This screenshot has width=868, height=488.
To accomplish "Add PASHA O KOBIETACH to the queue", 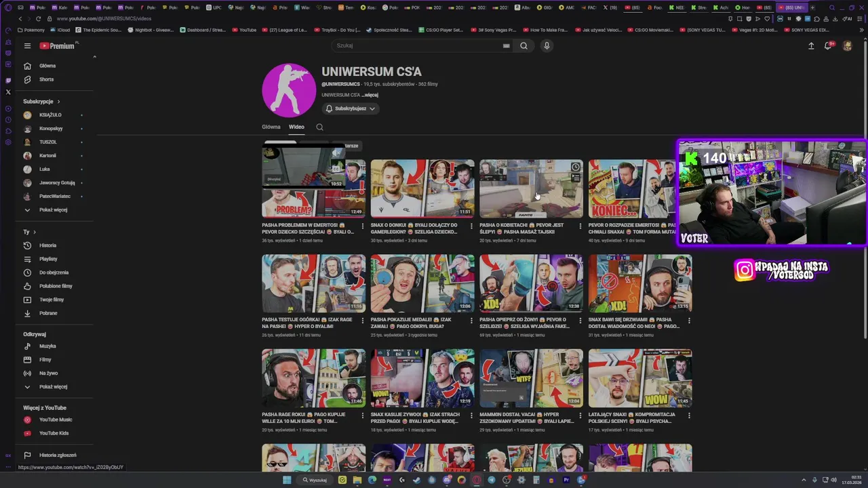I will click(575, 178).
